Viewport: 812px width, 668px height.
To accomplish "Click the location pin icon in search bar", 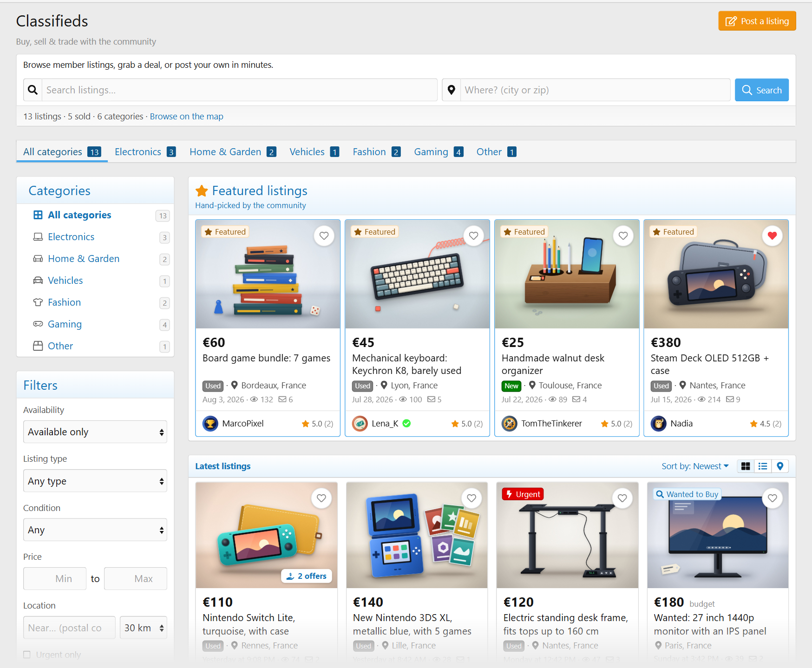I will point(451,90).
